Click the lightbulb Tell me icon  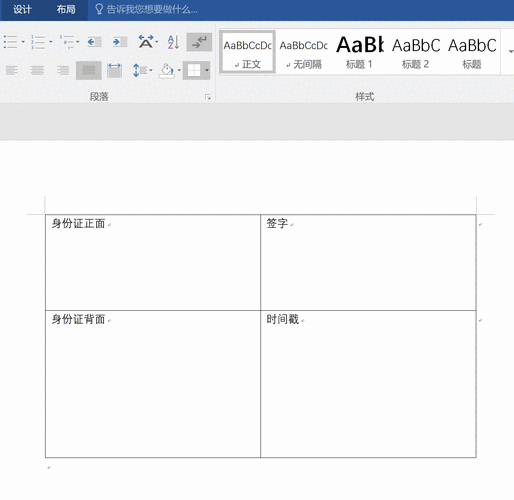coord(99,9)
